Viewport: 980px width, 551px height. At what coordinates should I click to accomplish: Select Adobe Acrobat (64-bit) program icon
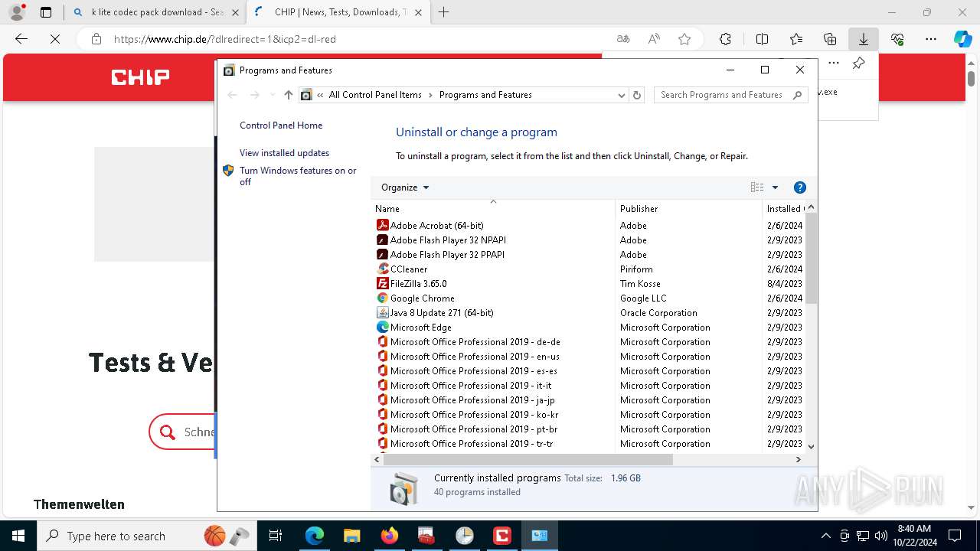(383, 225)
